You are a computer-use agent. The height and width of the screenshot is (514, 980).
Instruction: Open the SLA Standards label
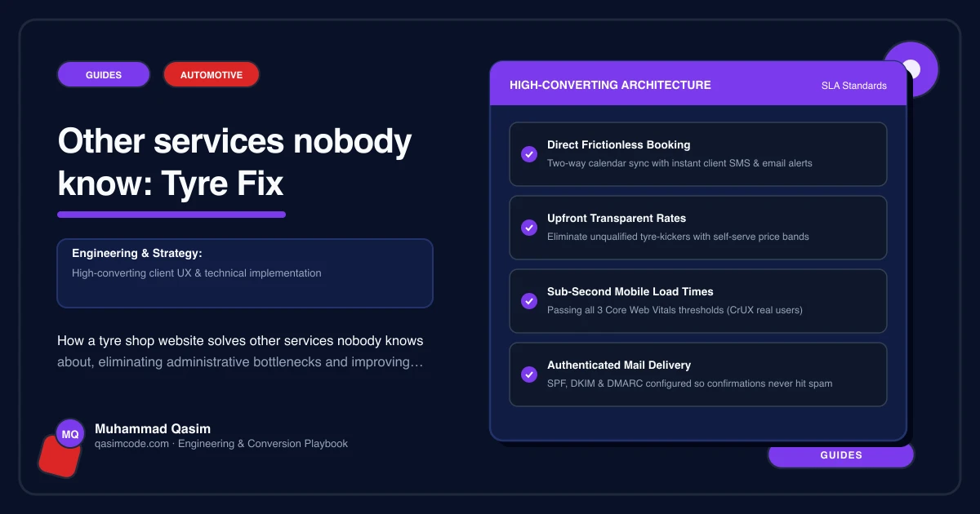(853, 86)
